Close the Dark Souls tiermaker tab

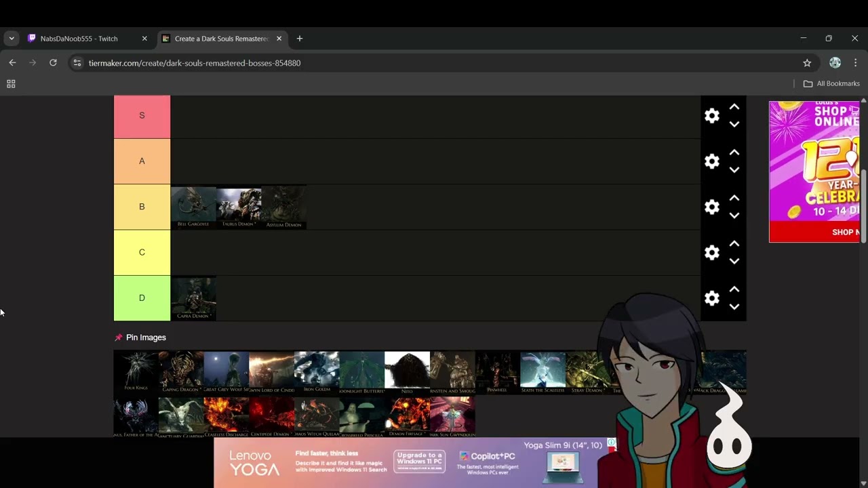point(279,39)
